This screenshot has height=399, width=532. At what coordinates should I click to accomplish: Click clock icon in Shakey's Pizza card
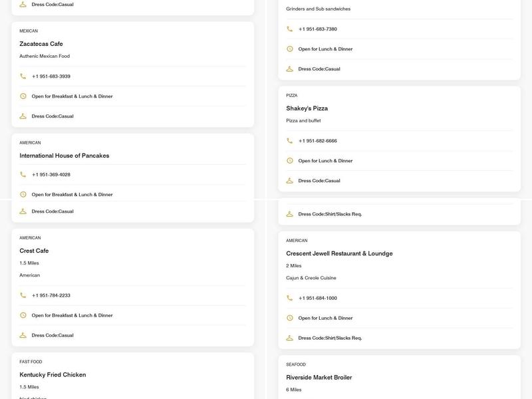coord(289,161)
